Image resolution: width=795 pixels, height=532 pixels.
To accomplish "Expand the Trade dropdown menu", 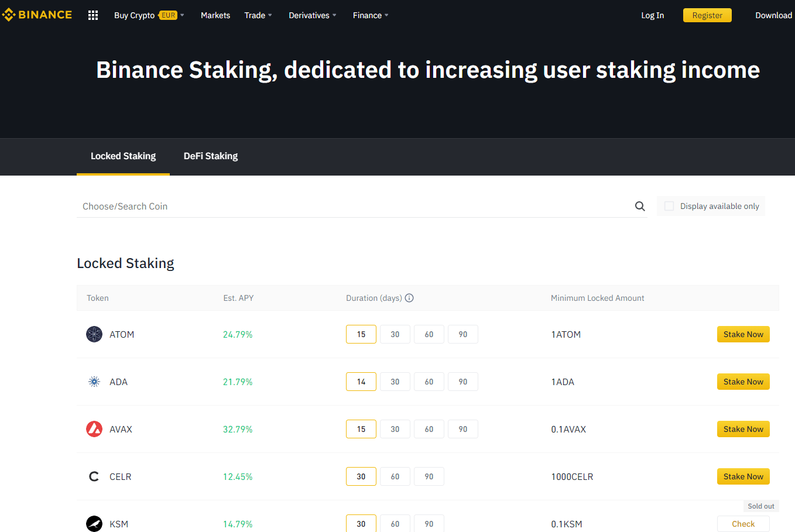I will pos(258,15).
